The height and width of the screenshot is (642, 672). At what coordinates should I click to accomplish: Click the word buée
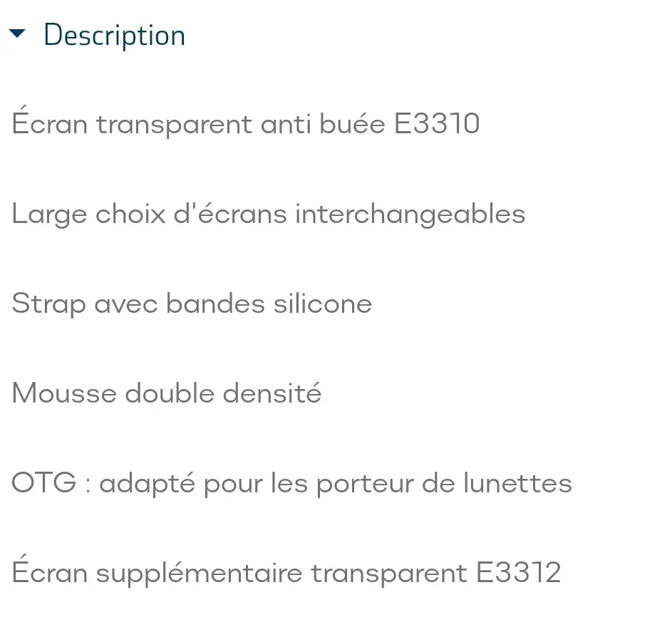(x=352, y=123)
